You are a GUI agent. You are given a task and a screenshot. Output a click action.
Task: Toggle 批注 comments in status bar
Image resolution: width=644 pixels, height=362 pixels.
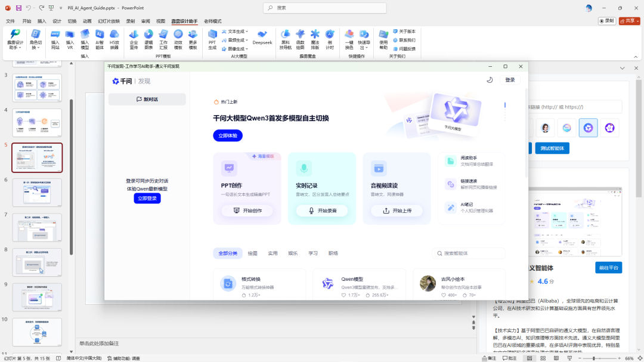509,358
